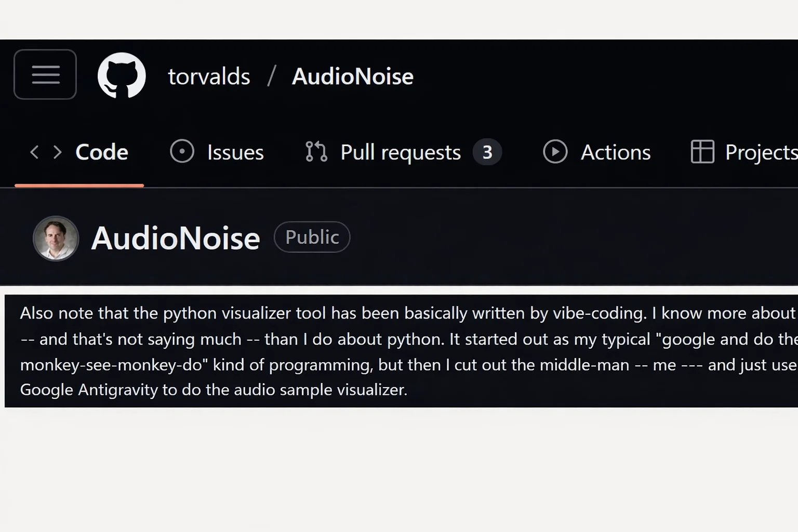798x532 pixels.
Task: Click the Actions play-circle icon
Action: 555,152
